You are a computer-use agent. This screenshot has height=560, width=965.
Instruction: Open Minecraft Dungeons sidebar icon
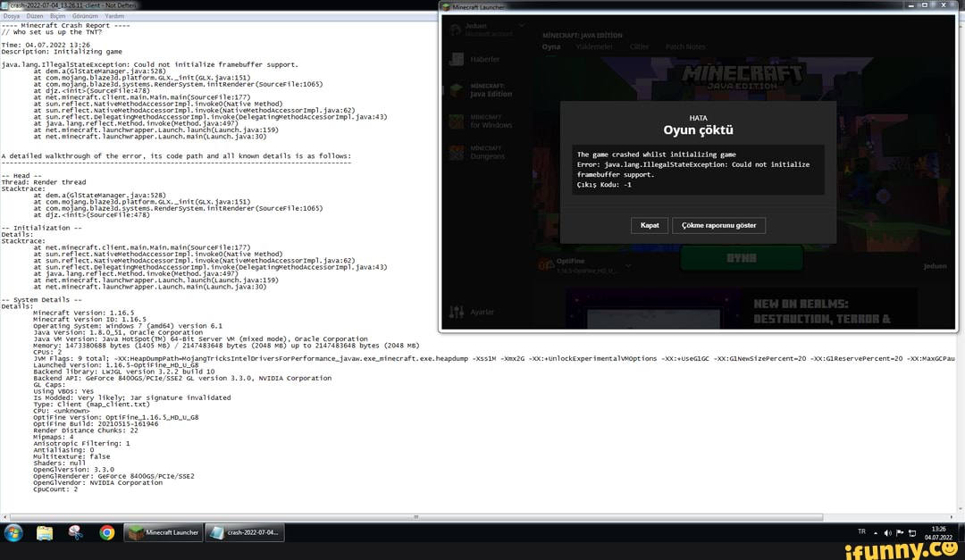[457, 153]
